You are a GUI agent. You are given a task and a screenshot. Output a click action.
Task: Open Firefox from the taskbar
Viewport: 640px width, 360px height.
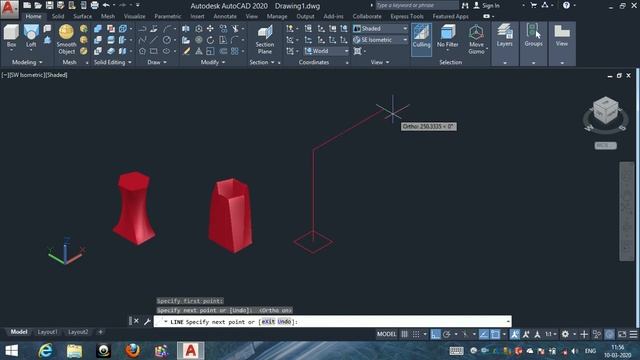[x=132, y=351]
